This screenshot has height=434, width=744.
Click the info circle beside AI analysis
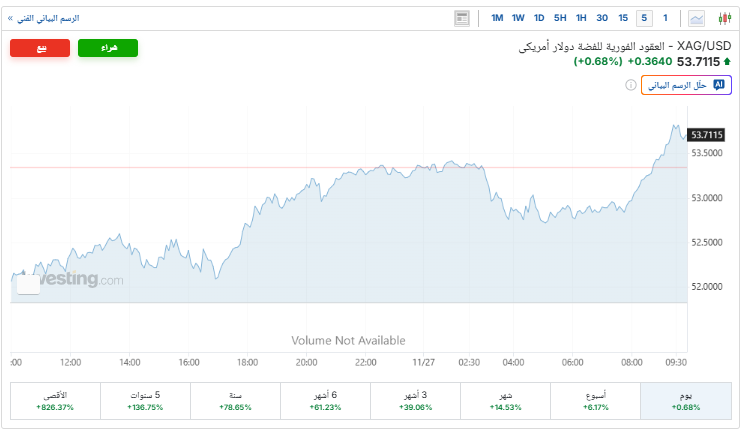pyautogui.click(x=631, y=85)
